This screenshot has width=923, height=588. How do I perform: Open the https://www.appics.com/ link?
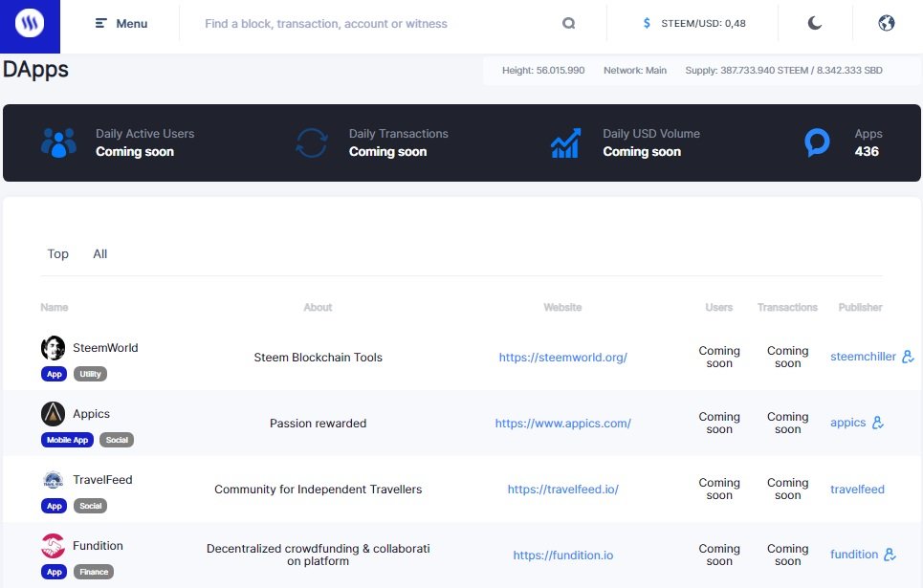[x=563, y=424]
